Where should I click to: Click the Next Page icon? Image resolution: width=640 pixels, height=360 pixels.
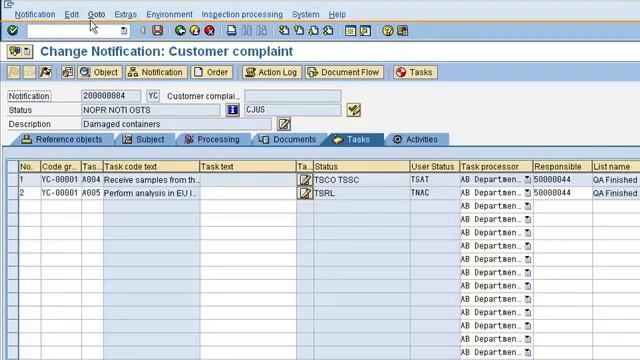313,31
